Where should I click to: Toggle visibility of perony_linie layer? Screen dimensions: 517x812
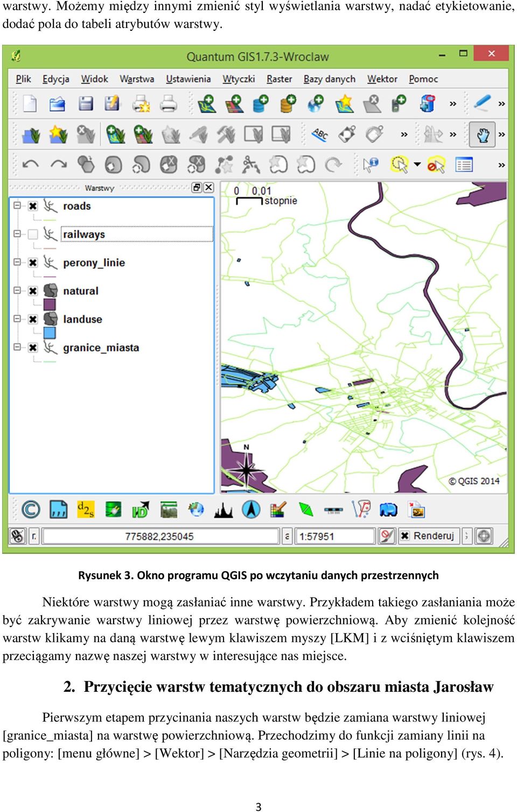coord(33,262)
